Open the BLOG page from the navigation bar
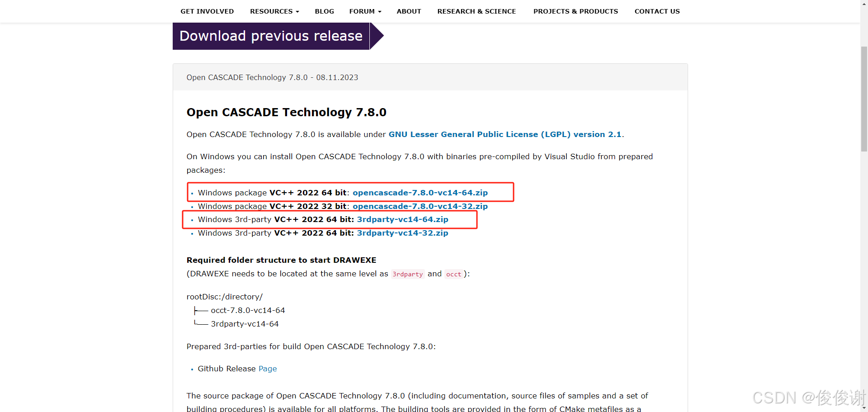 click(324, 11)
